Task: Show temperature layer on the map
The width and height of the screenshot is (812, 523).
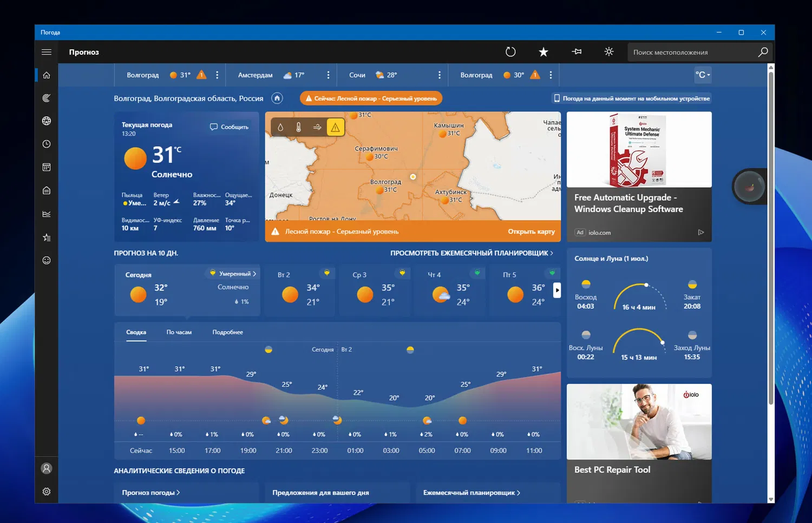Action: pyautogui.click(x=299, y=127)
